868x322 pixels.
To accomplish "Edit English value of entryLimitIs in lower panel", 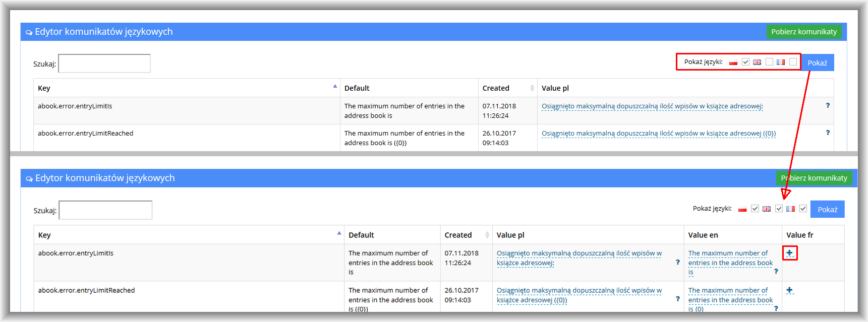I will [x=730, y=263].
